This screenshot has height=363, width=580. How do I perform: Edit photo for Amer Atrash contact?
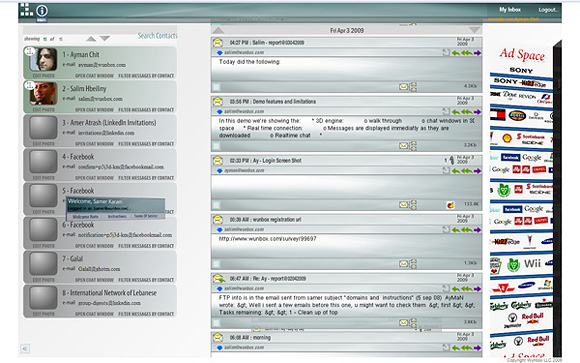[43, 144]
